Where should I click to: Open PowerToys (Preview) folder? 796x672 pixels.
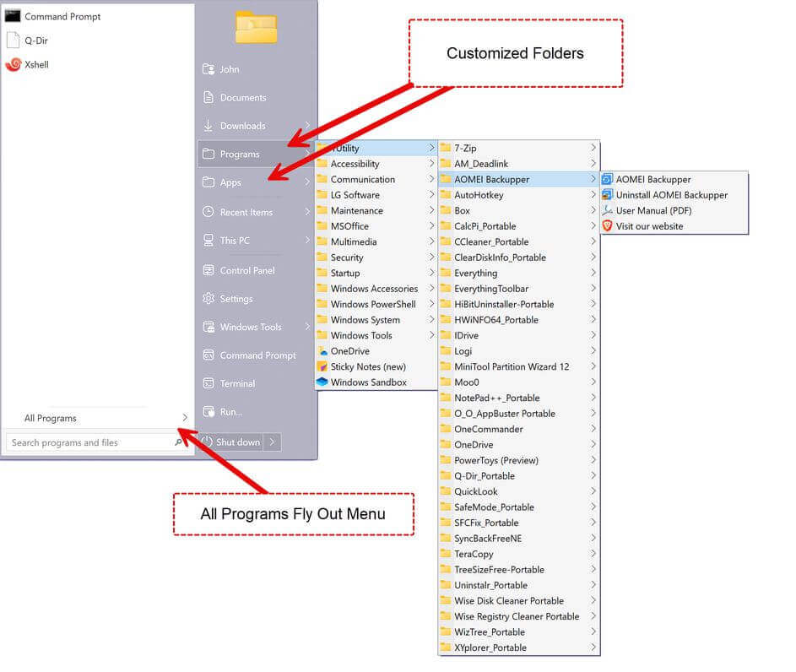tap(519, 460)
